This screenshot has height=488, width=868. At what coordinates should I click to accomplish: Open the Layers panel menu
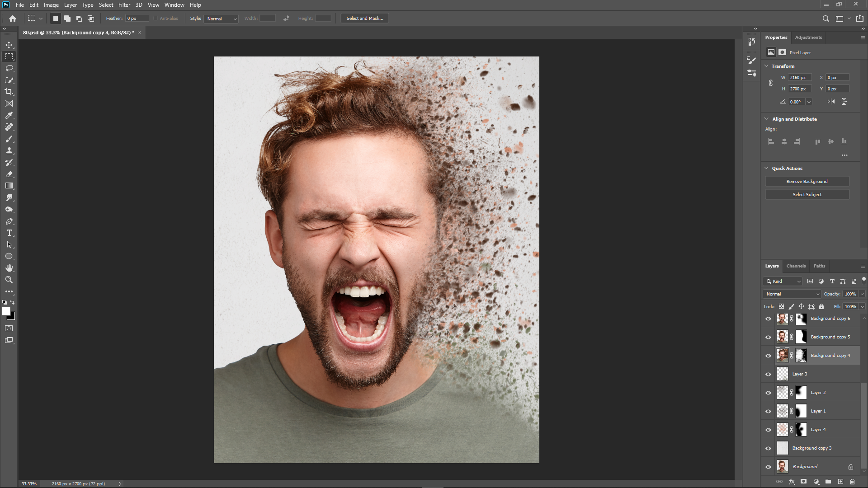[x=863, y=266]
